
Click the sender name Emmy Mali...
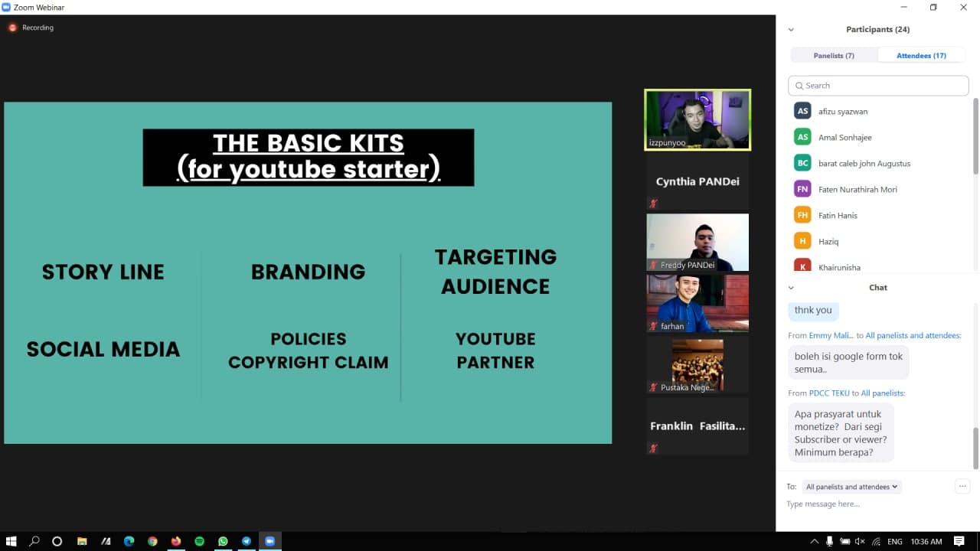831,335
